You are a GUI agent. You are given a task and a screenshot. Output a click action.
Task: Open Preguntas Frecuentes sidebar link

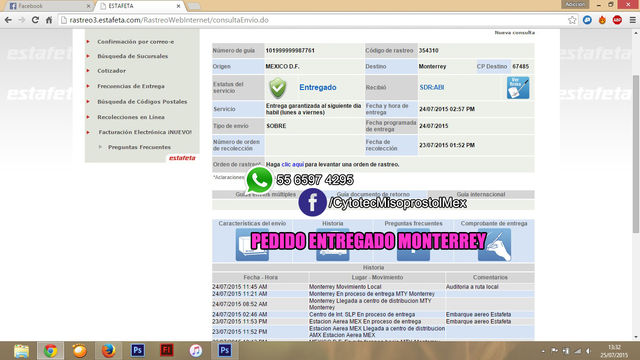click(139, 147)
